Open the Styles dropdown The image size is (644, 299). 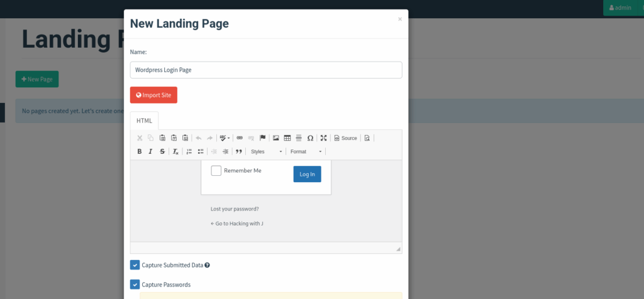pos(266,151)
